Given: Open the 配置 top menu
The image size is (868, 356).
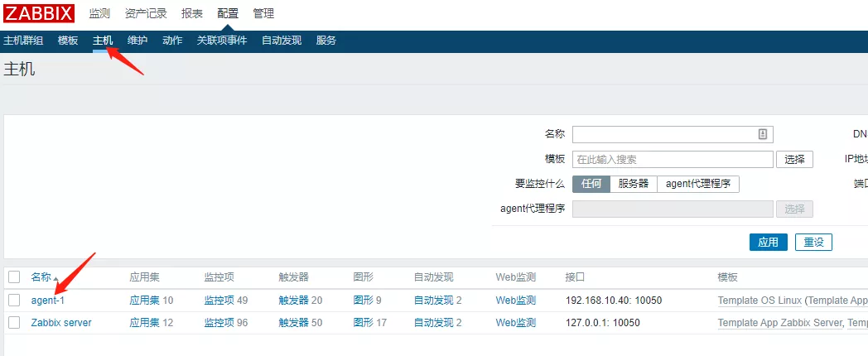Looking at the screenshot, I should tap(228, 13).
